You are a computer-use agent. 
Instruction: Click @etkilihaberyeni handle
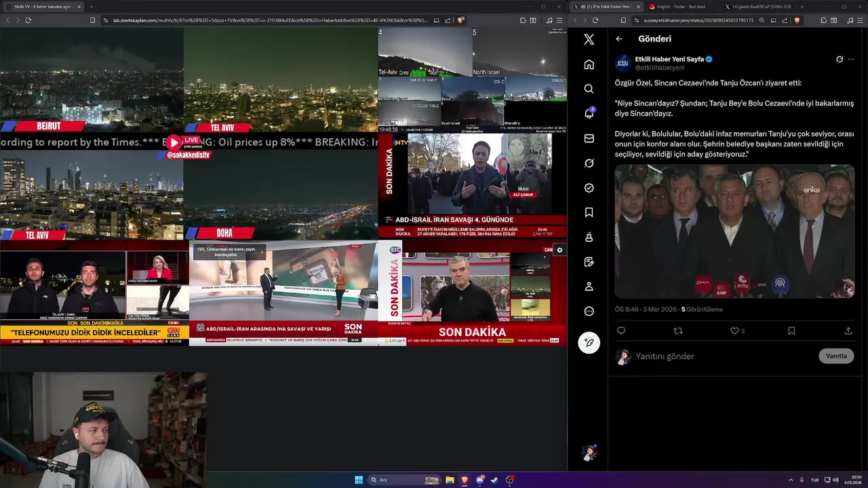(x=659, y=68)
